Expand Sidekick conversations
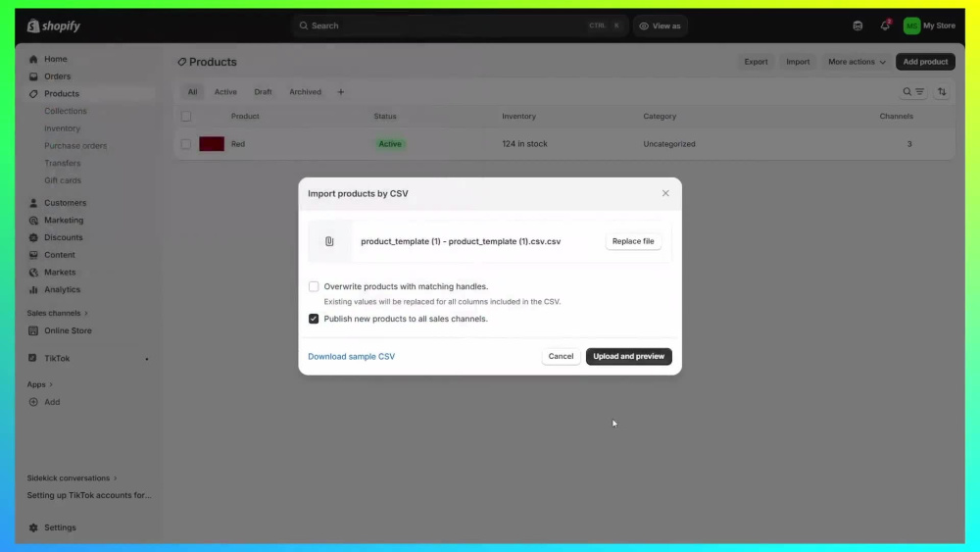Viewport: 980px width, 552px height. (72, 478)
